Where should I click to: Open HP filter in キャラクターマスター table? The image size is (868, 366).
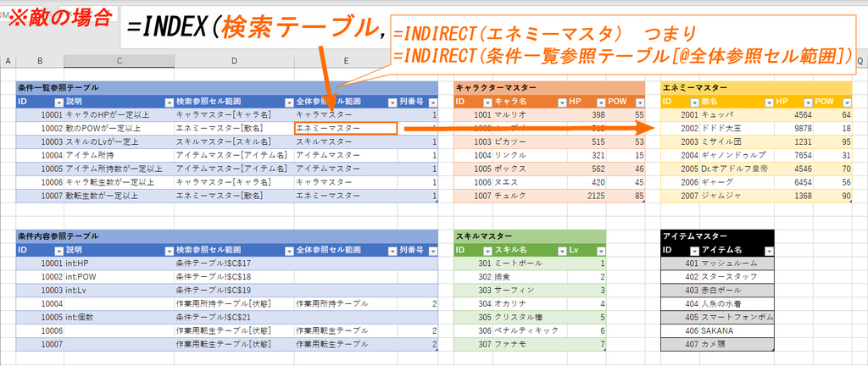click(x=600, y=102)
